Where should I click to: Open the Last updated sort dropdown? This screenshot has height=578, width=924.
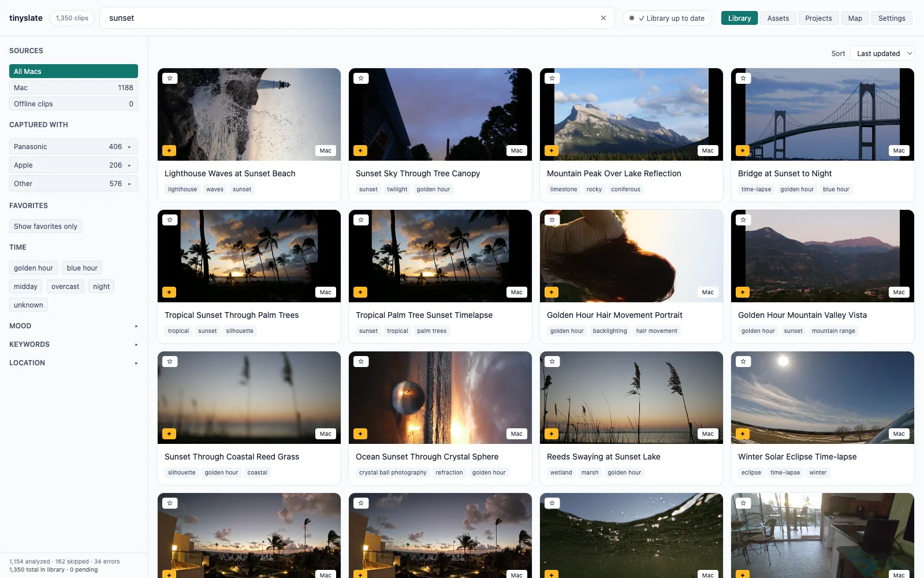tap(882, 53)
